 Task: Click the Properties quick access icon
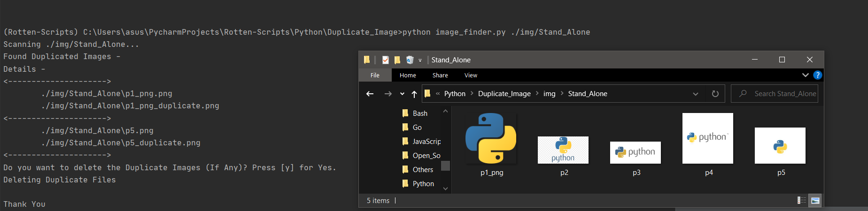pos(386,60)
